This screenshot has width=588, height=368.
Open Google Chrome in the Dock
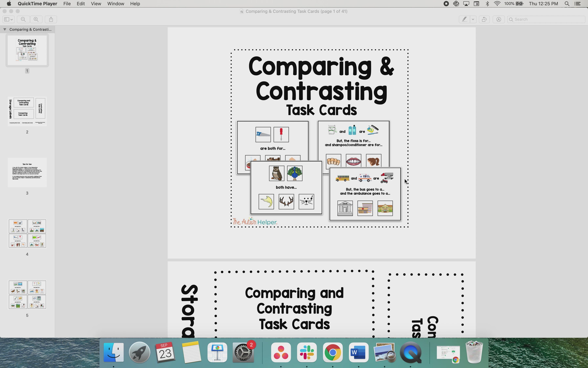[333, 352]
